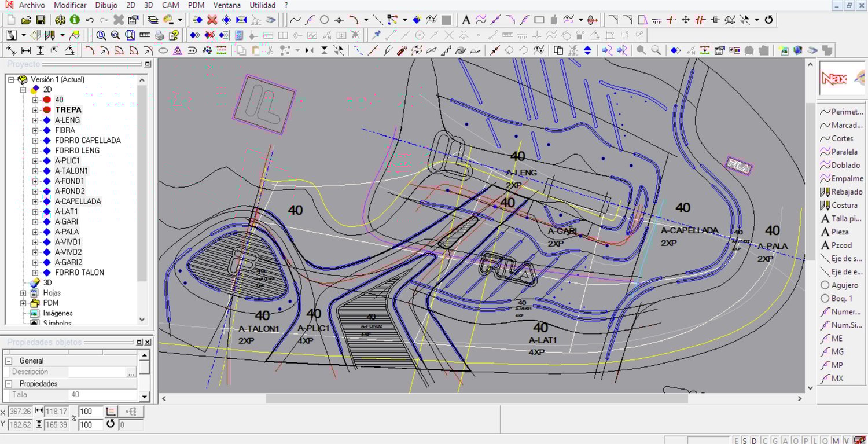Click the ruler measurement icon
Image resolution: width=868 pixels, height=444 pixels.
[x=145, y=35]
